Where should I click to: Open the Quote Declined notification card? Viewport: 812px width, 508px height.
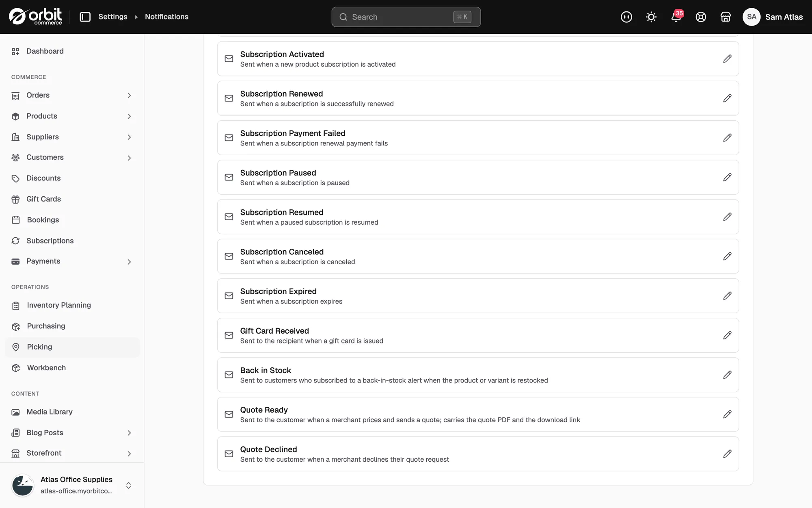(x=478, y=454)
